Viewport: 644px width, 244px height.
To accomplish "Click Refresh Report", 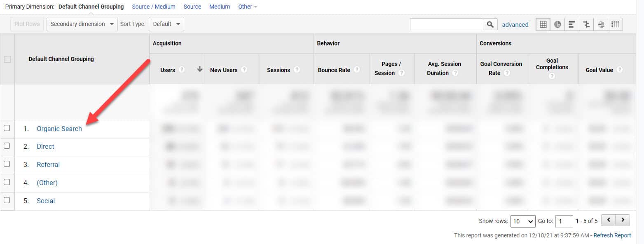I will (612, 235).
